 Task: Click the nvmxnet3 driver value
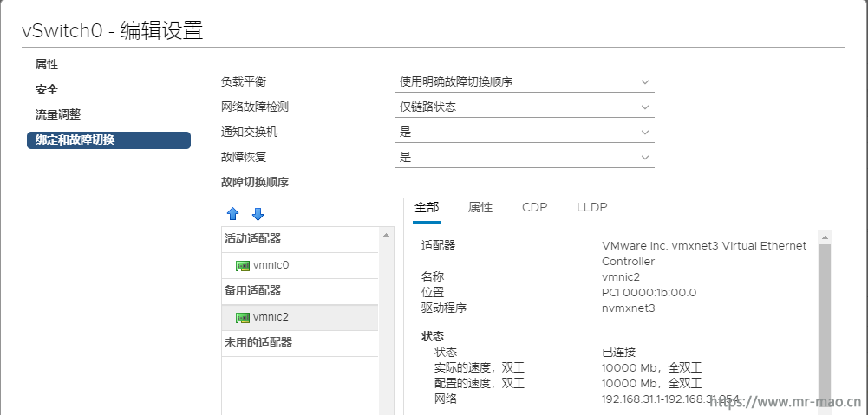click(629, 308)
